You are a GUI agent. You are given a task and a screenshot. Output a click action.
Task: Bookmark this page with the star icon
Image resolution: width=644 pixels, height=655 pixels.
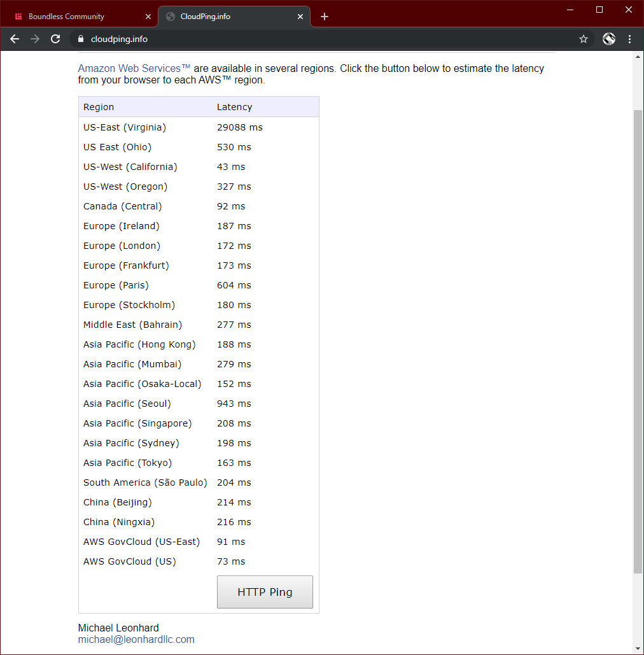click(x=584, y=39)
